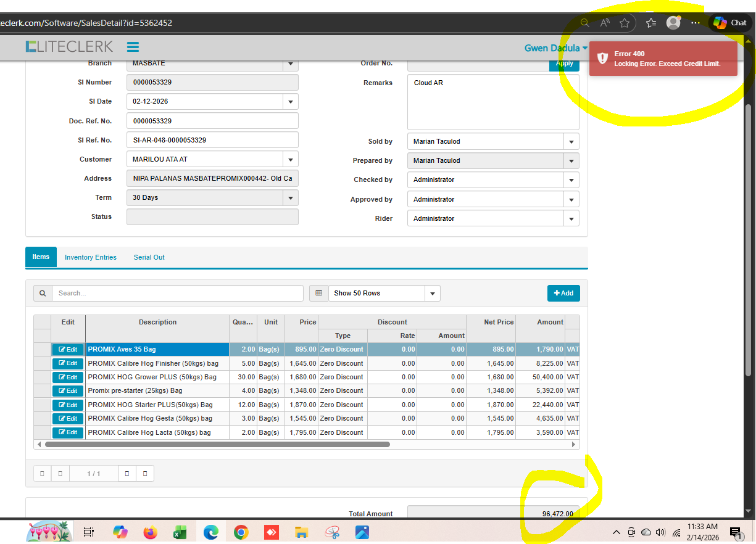Open Firefox from the taskbar
The height and width of the screenshot is (544, 756).
(150, 532)
